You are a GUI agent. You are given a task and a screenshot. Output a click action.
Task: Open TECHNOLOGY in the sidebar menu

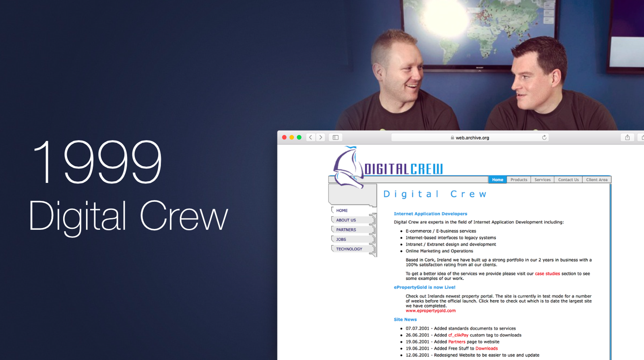[x=349, y=249]
